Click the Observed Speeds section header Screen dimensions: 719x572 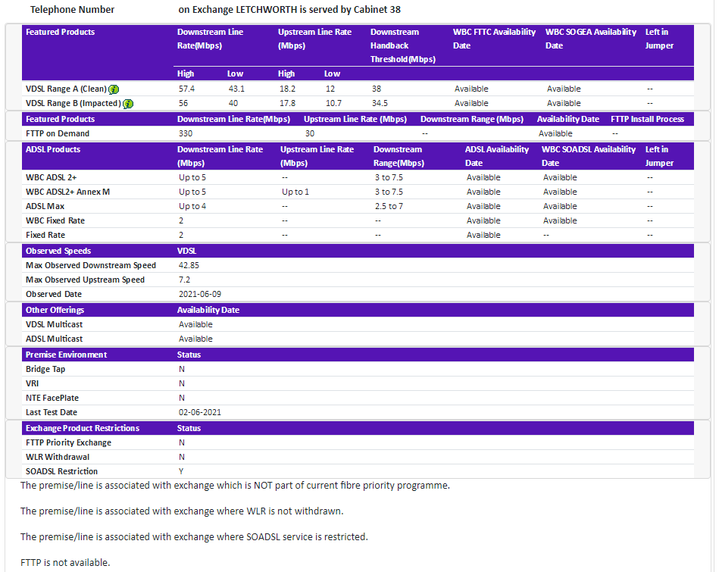(58, 251)
